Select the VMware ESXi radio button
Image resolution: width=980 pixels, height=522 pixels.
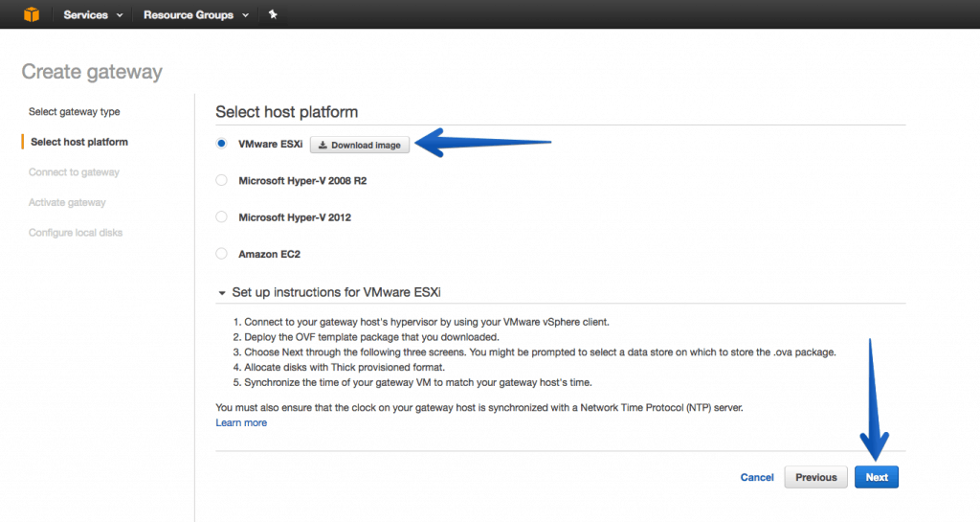(221, 144)
